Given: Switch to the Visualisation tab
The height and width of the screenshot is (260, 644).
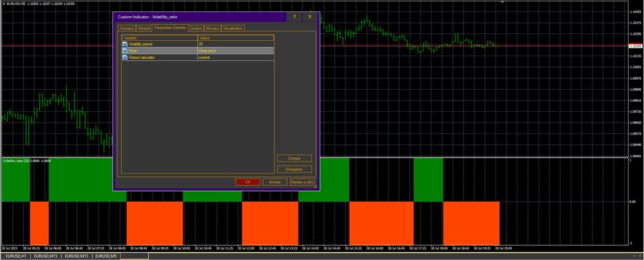Looking at the screenshot, I should pyautogui.click(x=233, y=28).
